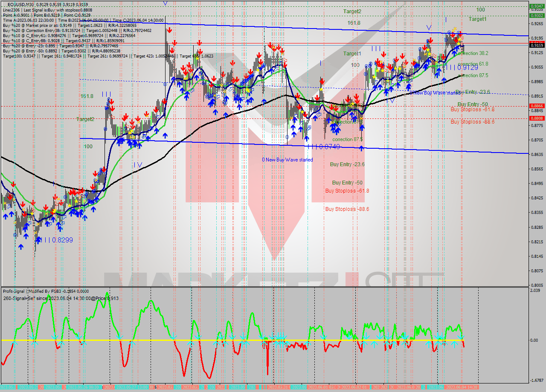Select 'Buy %20 @ Correction Entry38' line
The image size is (546, 392).
tap(77, 30)
